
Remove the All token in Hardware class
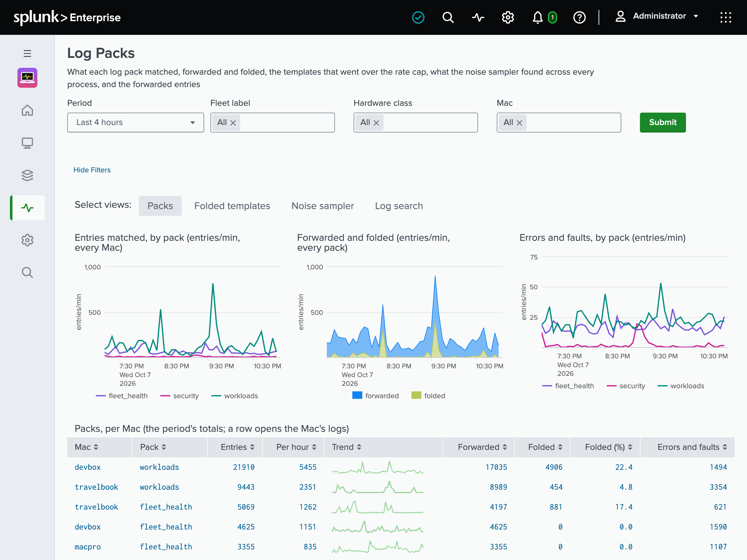click(x=376, y=123)
